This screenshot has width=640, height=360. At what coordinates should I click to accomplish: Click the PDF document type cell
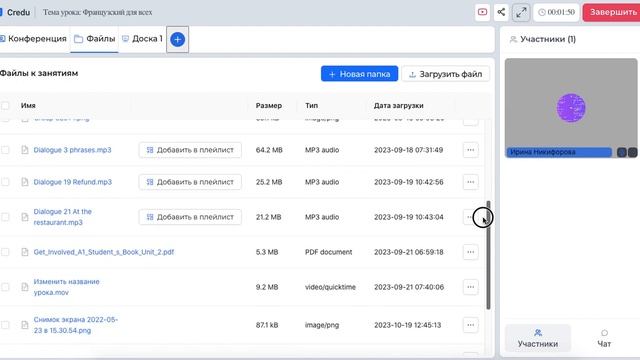click(329, 252)
